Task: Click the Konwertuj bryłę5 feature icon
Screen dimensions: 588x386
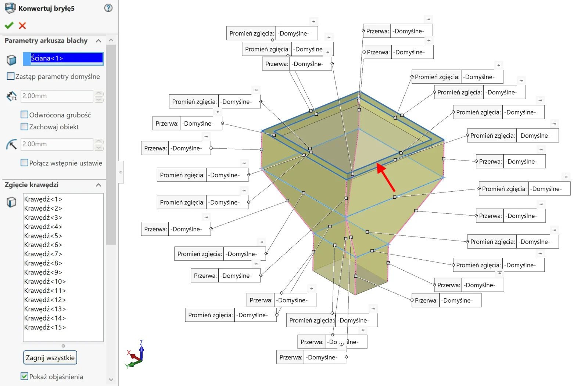Action: [x=10, y=8]
